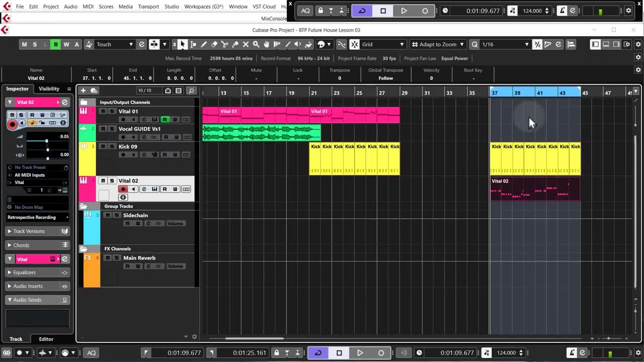The image size is (644, 362).
Task: Click ruler at bar 29
Action: coord(404,93)
